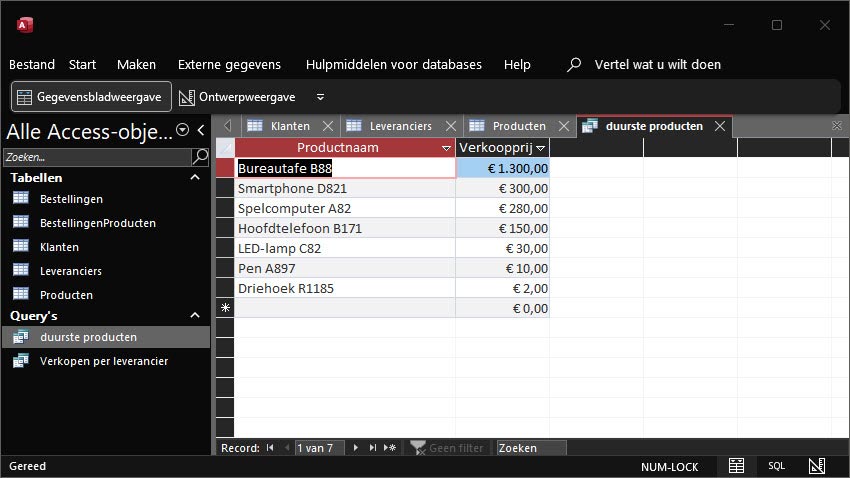Switch to SQL view in status bar
The height and width of the screenshot is (478, 850).
[776, 466]
